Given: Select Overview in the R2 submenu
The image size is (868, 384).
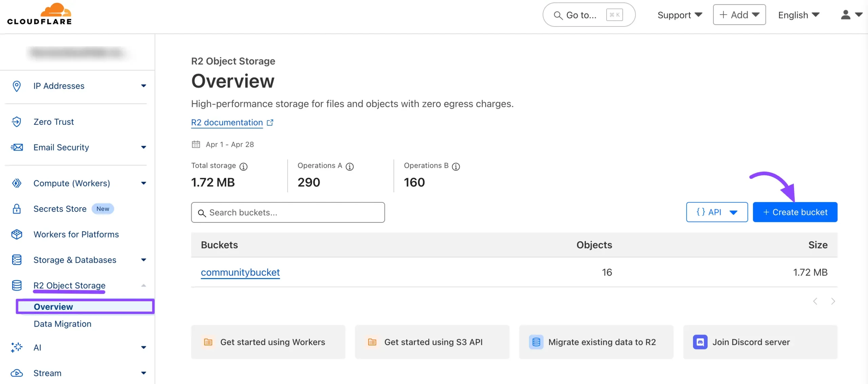Looking at the screenshot, I should [x=85, y=307].
